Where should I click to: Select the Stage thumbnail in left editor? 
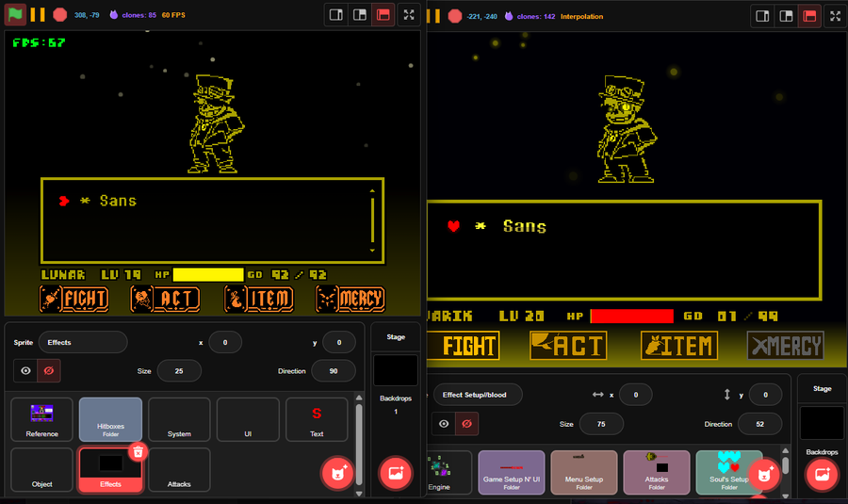[396, 370]
